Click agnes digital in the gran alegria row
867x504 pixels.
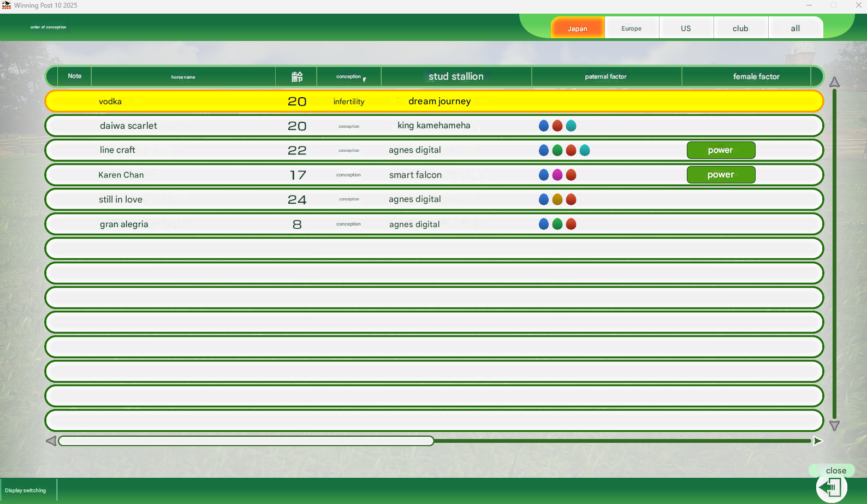(414, 224)
